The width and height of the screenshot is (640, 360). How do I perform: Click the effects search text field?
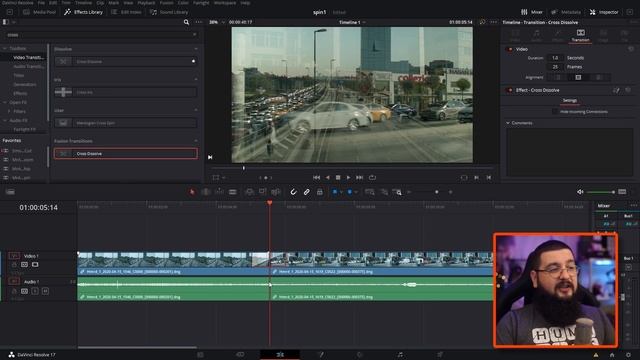[x=101, y=35]
